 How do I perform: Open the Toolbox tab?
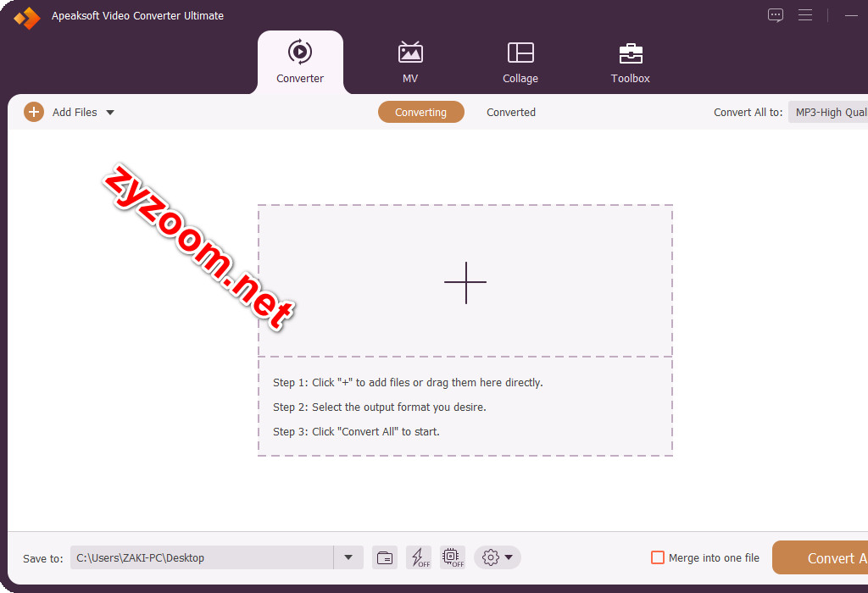click(631, 62)
